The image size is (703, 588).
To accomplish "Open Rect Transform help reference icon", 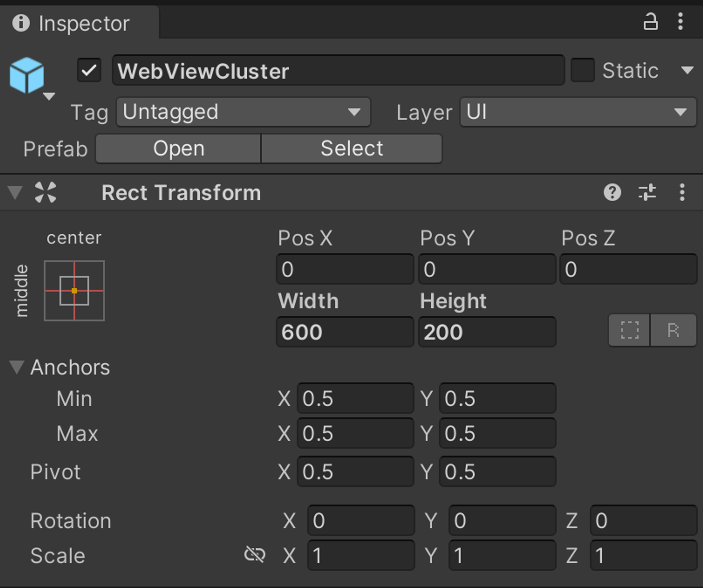I will (x=612, y=192).
